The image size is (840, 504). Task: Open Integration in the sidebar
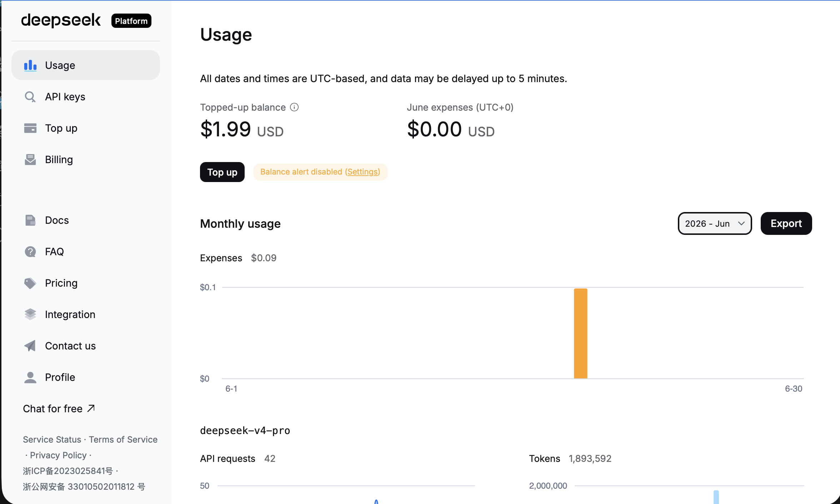coord(86,314)
